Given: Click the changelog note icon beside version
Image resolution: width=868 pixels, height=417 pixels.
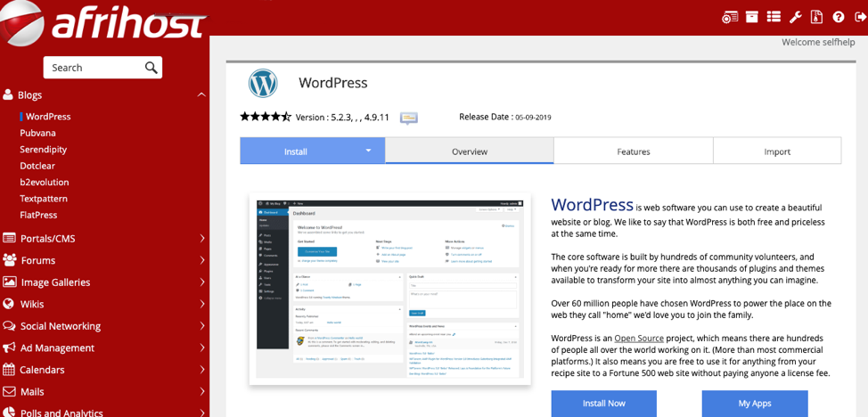Looking at the screenshot, I should click(x=409, y=118).
